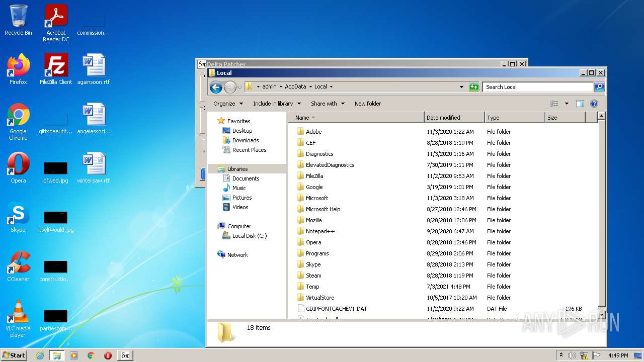The image size is (644, 362).
Task: Click file list scrollbar down arrow
Action: pyautogui.click(x=601, y=315)
